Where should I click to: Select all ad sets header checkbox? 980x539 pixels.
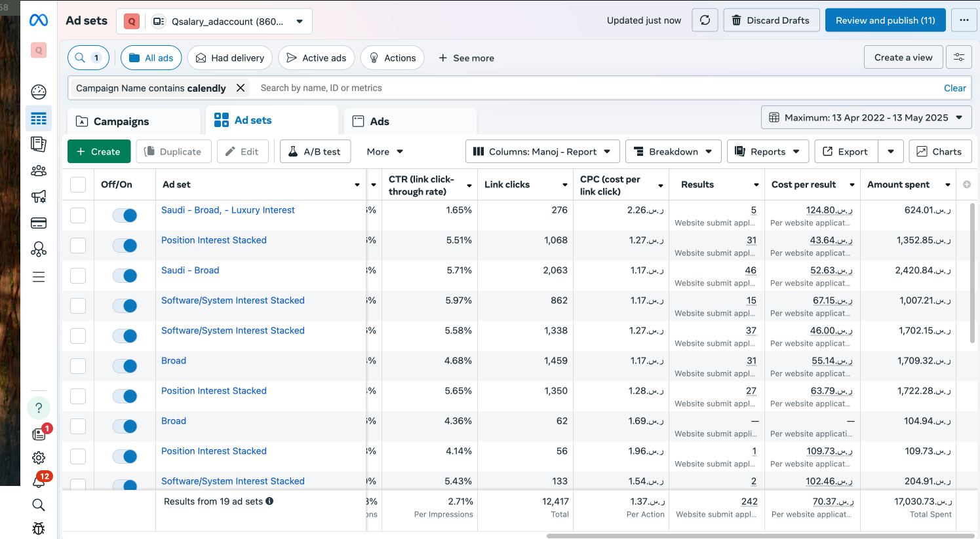78,185
